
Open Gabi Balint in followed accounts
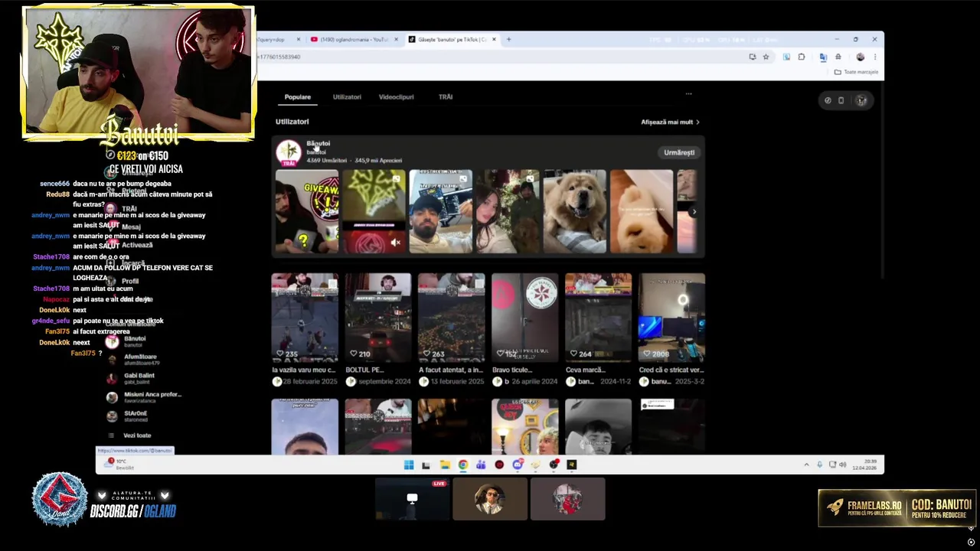pos(131,378)
